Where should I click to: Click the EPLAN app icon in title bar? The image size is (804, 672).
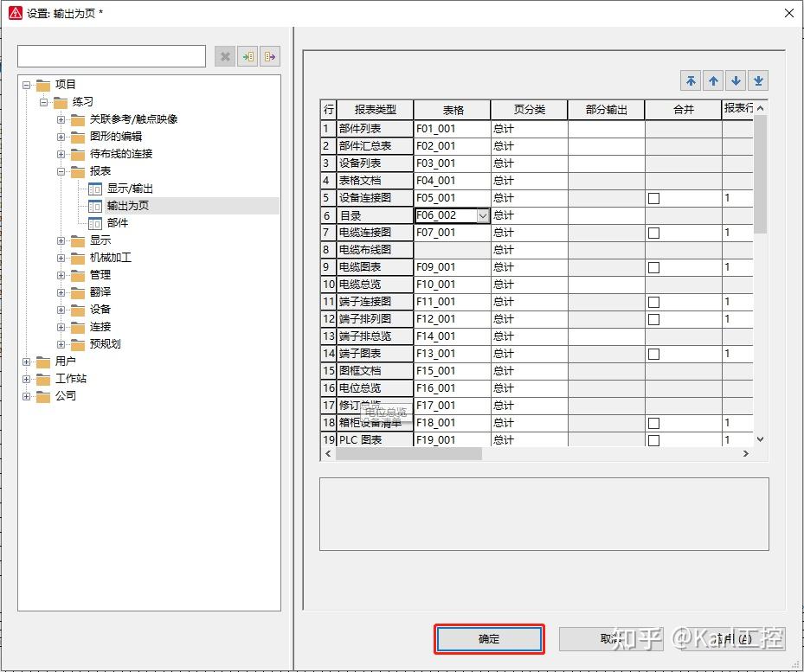16,13
